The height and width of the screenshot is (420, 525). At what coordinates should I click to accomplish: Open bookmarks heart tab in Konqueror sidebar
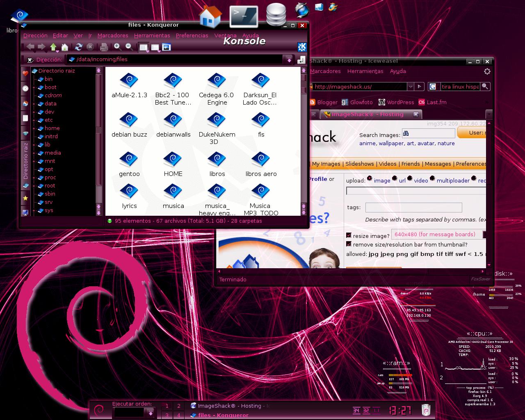tap(25, 73)
